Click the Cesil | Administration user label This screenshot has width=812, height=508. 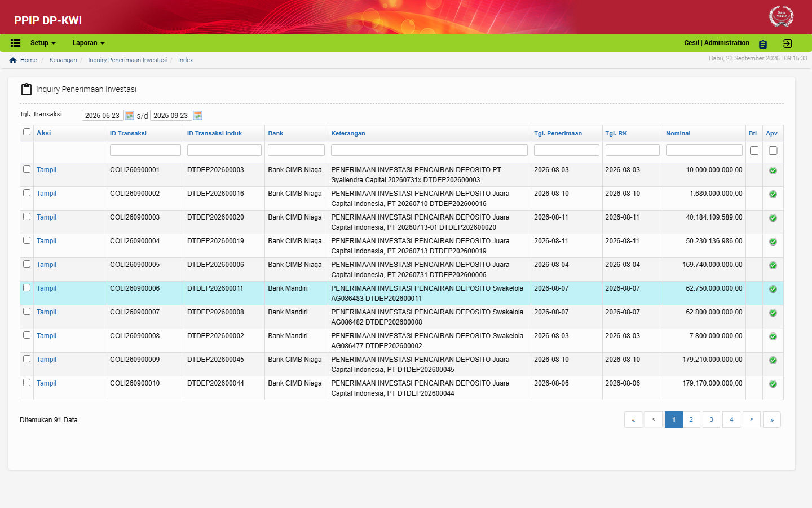tap(717, 43)
